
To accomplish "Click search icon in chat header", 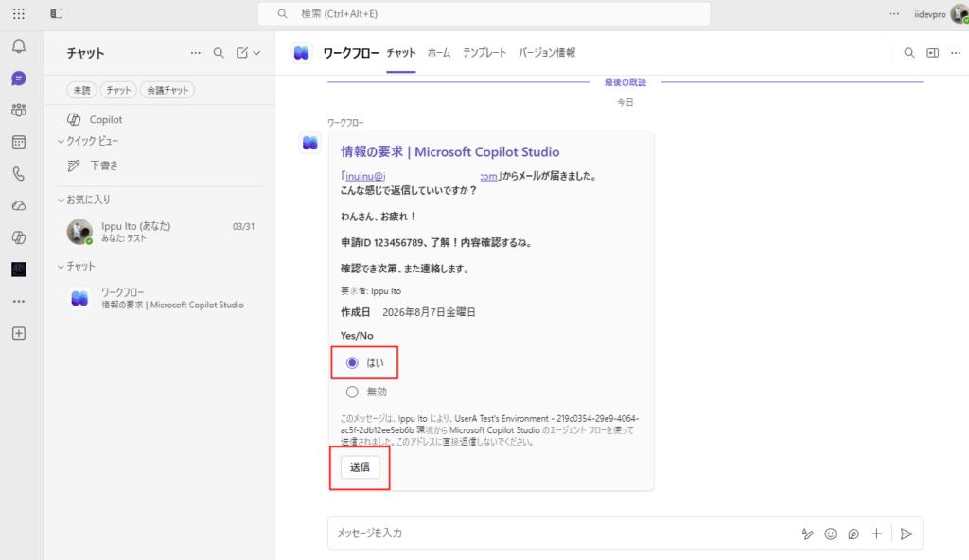I will pyautogui.click(x=909, y=53).
